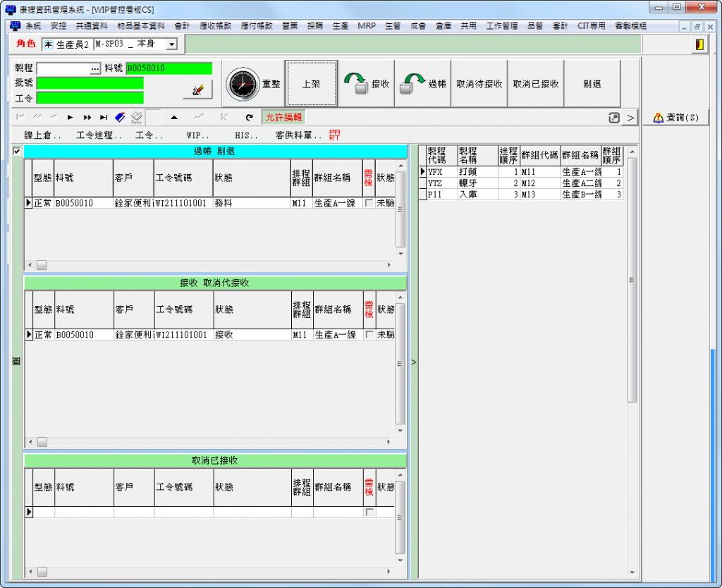Click the > expander button beside key icon
722x588 pixels.
tap(630, 117)
